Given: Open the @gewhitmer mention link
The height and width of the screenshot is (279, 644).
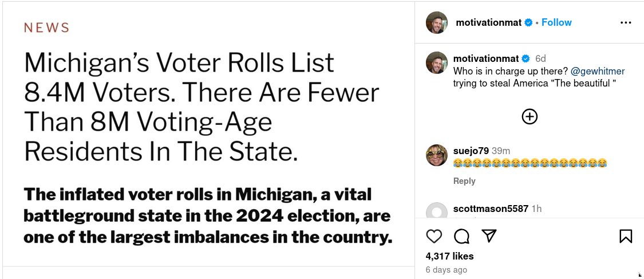Looking at the screenshot, I should pyautogui.click(x=598, y=71).
